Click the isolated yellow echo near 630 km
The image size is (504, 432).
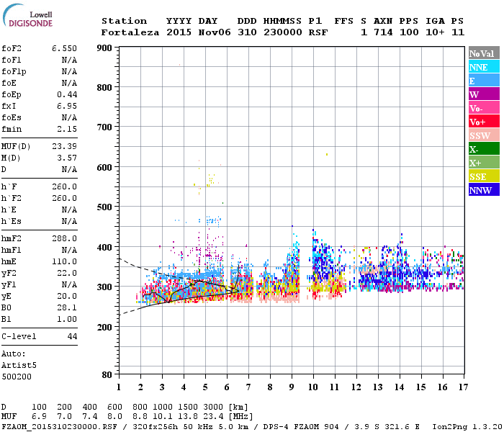pos(327,154)
